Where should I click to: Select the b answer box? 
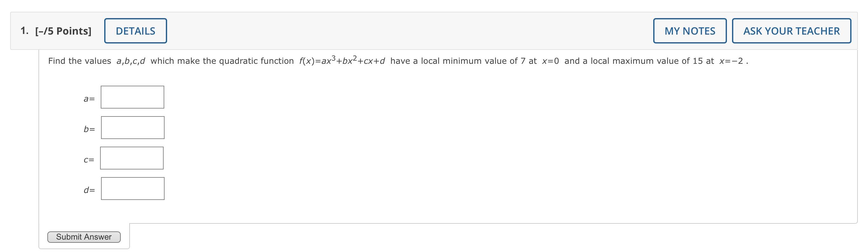pos(133,128)
